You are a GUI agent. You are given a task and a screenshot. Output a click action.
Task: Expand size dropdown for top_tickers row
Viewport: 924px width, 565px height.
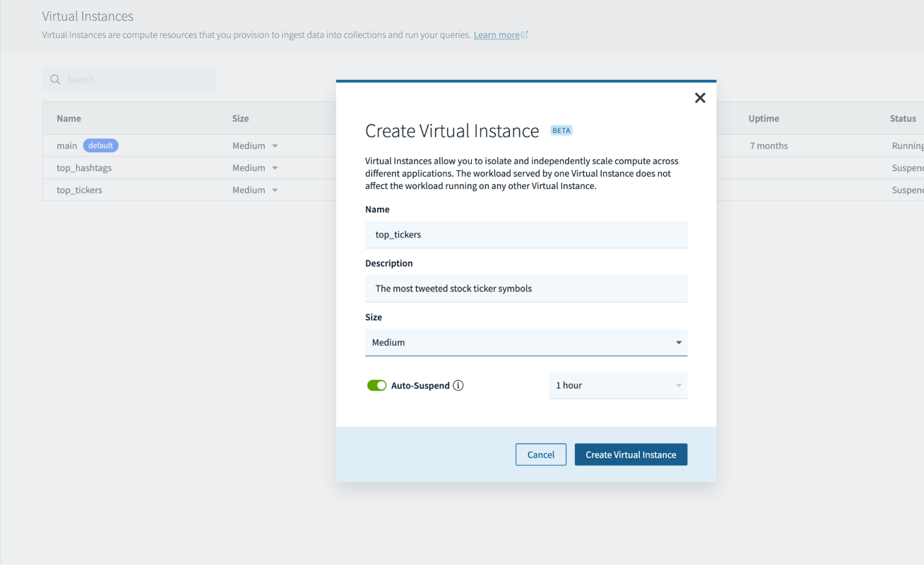click(x=275, y=190)
